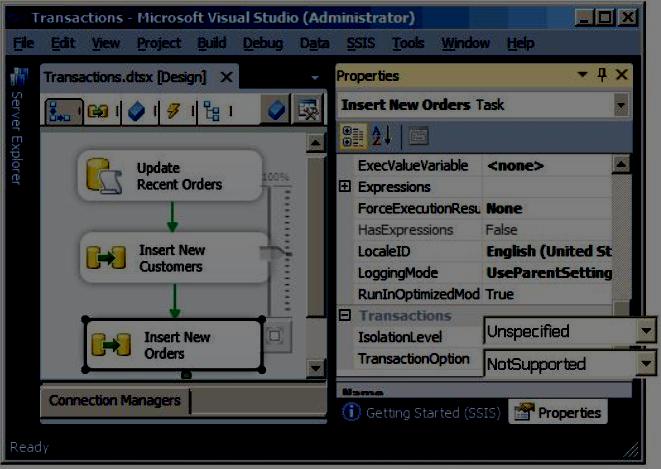This screenshot has width=661, height=469.
Task: Click the Insert New Orders task icon
Action: coord(111,345)
